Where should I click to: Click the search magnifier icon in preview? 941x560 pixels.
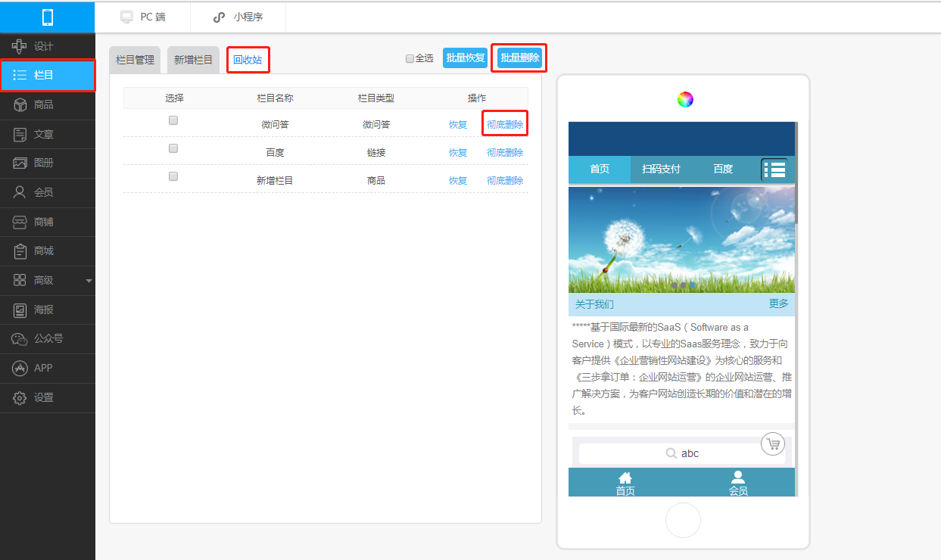(671, 453)
